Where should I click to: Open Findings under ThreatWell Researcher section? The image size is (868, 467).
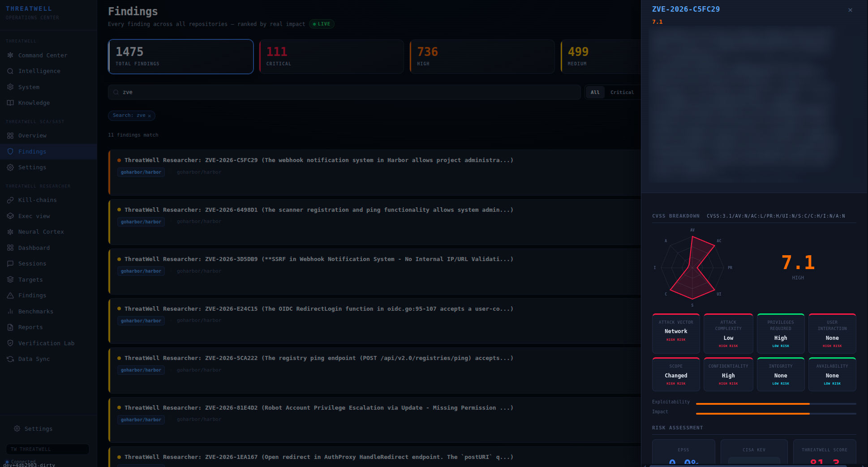(48, 295)
